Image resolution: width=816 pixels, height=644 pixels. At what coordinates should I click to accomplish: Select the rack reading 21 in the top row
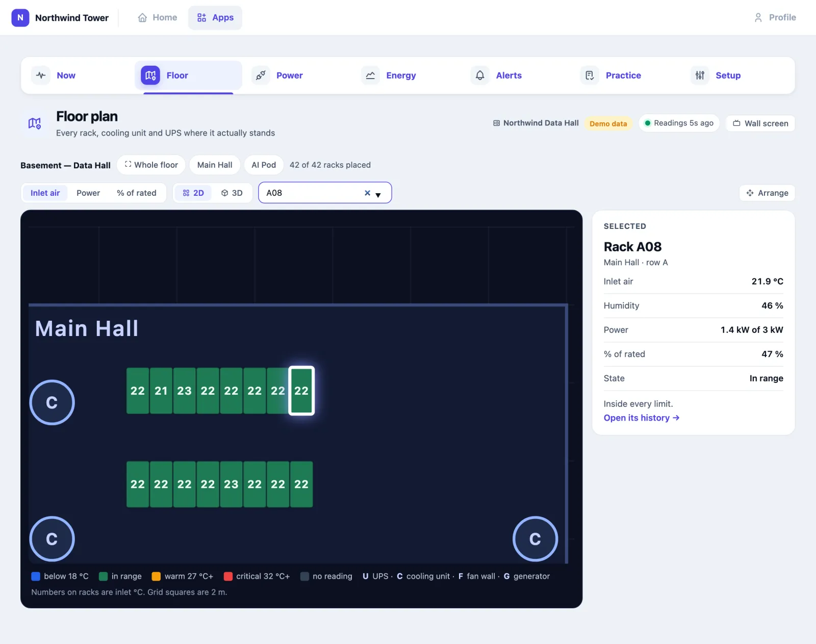click(161, 391)
